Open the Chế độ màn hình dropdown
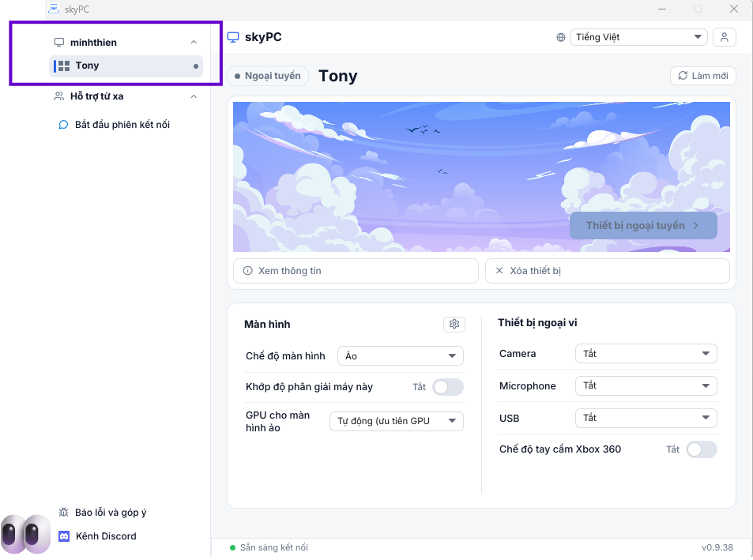The image size is (753, 560). click(x=400, y=355)
